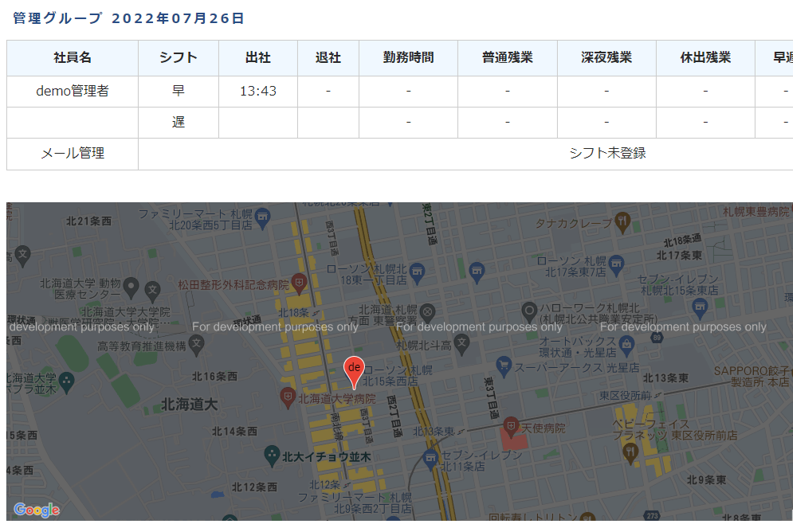Click the 休出残業 column header
The width and height of the screenshot is (793, 532).
705,58
